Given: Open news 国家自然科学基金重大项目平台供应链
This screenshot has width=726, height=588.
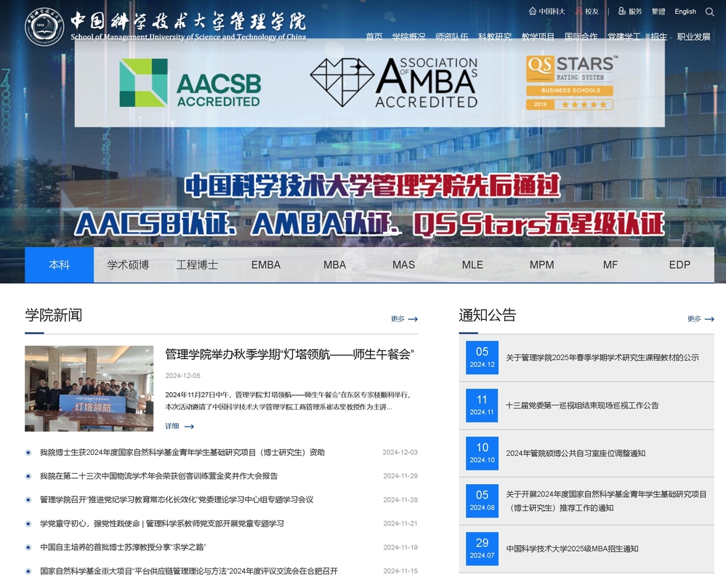Looking at the screenshot, I should tap(189, 571).
